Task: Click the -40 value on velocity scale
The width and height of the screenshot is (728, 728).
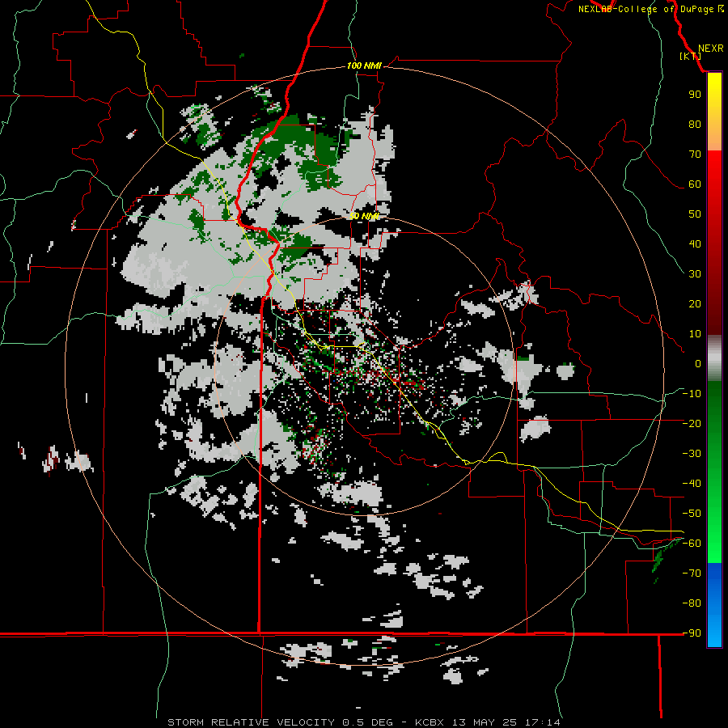Action: [692, 484]
